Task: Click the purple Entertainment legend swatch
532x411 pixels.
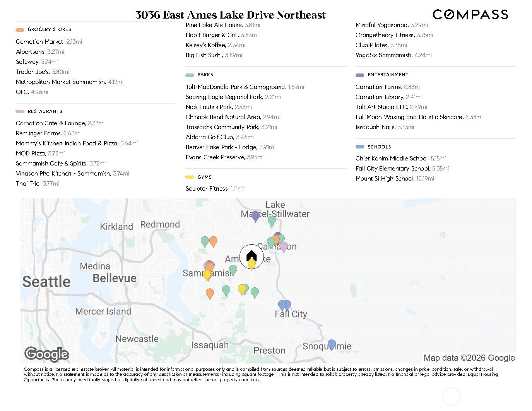Action: [x=360, y=75]
